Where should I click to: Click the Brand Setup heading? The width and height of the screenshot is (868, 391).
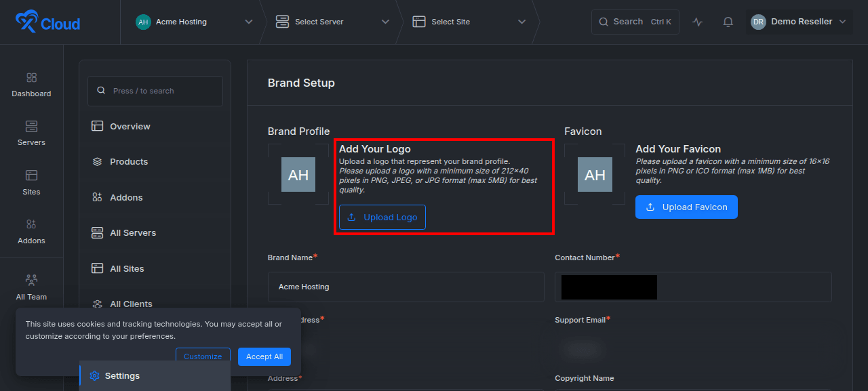[x=301, y=83]
